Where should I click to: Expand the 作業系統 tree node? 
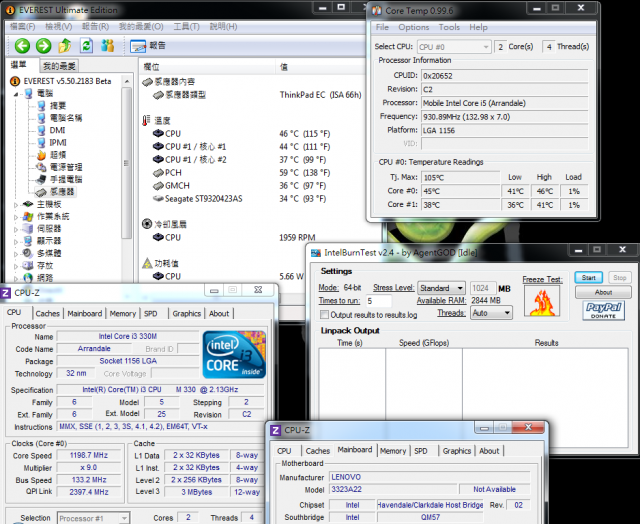pos(16,217)
